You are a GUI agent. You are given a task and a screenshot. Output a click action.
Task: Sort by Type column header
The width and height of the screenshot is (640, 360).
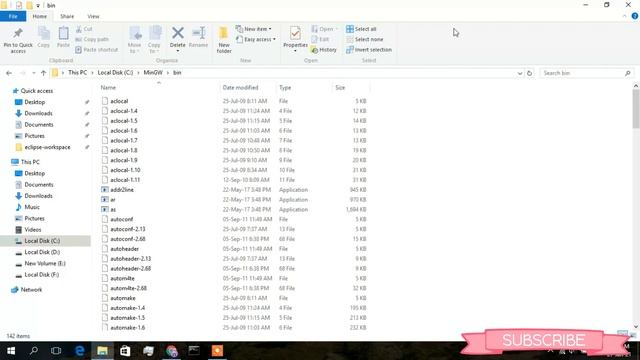pos(285,88)
